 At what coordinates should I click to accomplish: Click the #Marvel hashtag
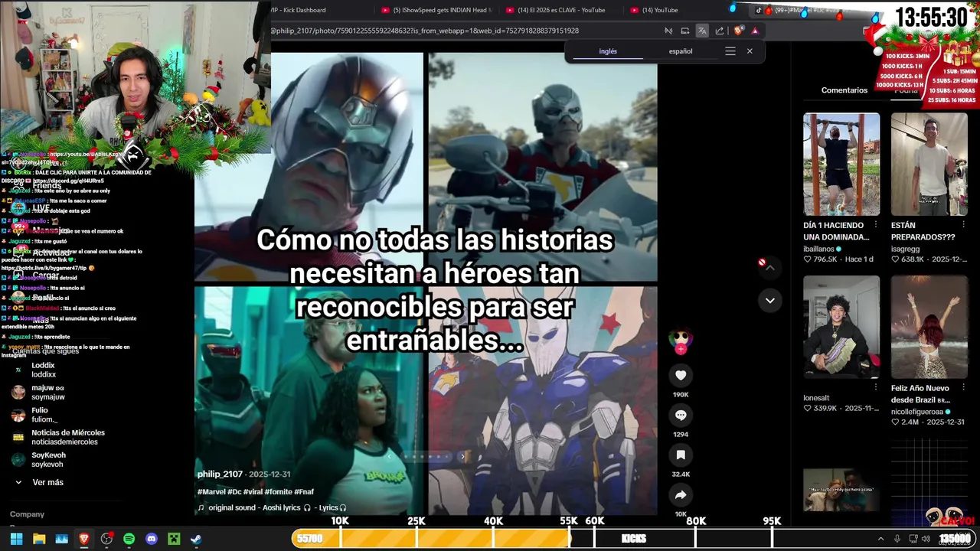coord(211,492)
